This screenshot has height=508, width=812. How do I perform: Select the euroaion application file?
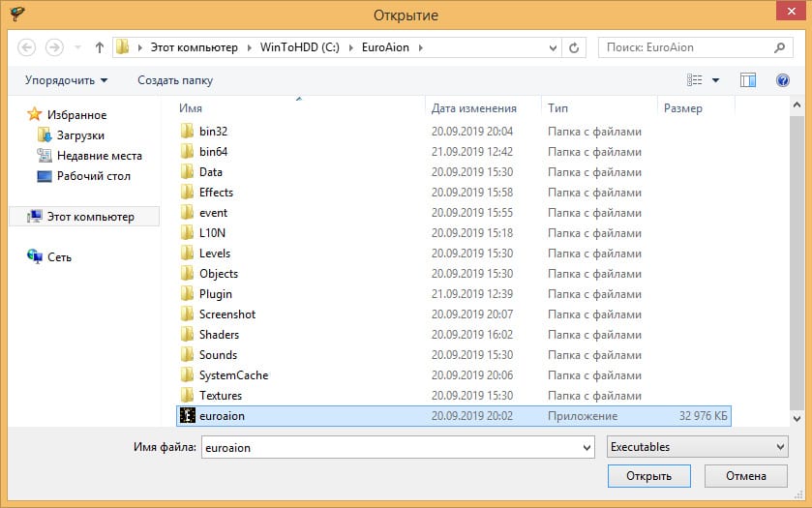(x=222, y=416)
